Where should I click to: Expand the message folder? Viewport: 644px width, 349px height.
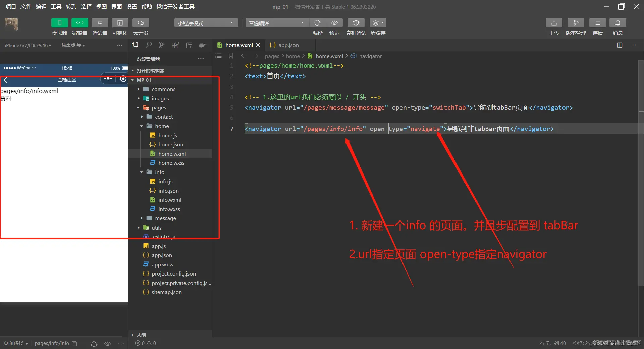tap(170, 218)
